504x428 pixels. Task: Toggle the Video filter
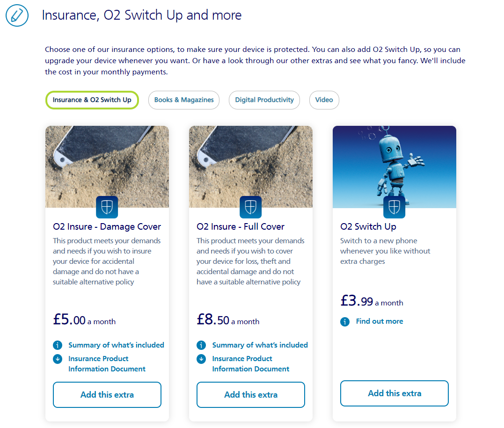pyautogui.click(x=324, y=100)
